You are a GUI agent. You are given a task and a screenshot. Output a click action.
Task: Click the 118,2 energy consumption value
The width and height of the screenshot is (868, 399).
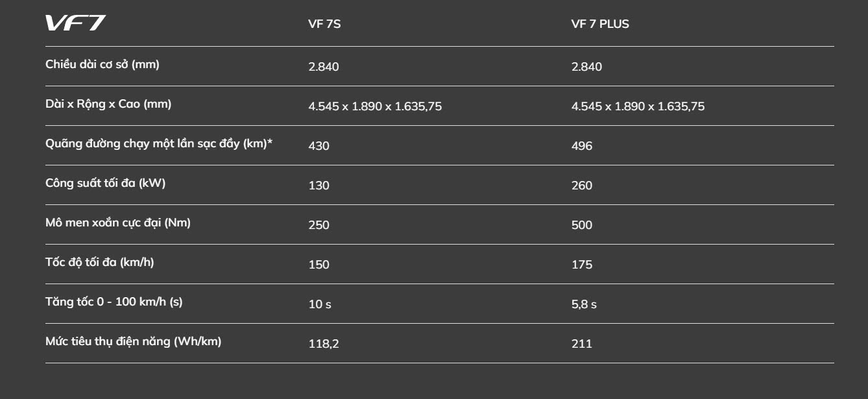click(x=324, y=344)
